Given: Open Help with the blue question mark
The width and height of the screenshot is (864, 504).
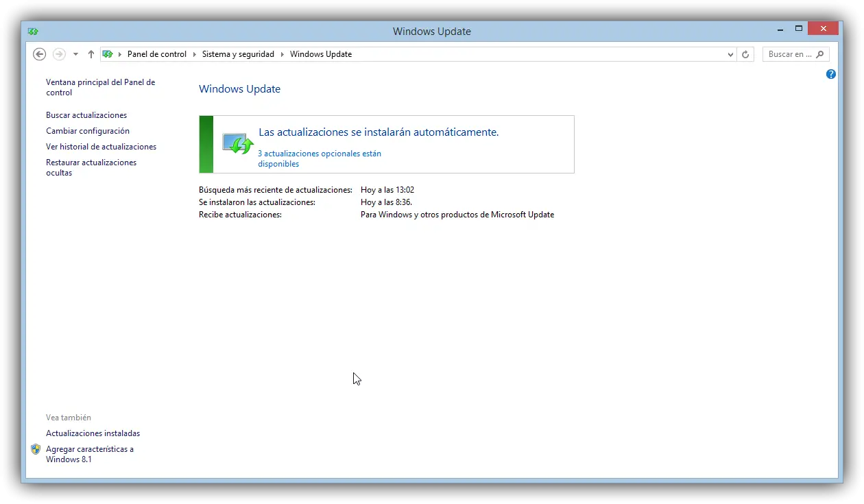Looking at the screenshot, I should (x=831, y=74).
